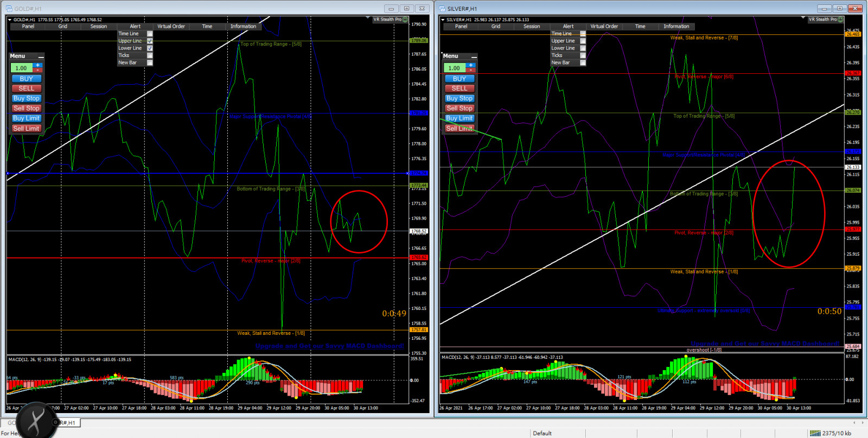Click the VR Stealth Pro smiley on GOLD chart
868x438 pixels.
[x=405, y=20]
